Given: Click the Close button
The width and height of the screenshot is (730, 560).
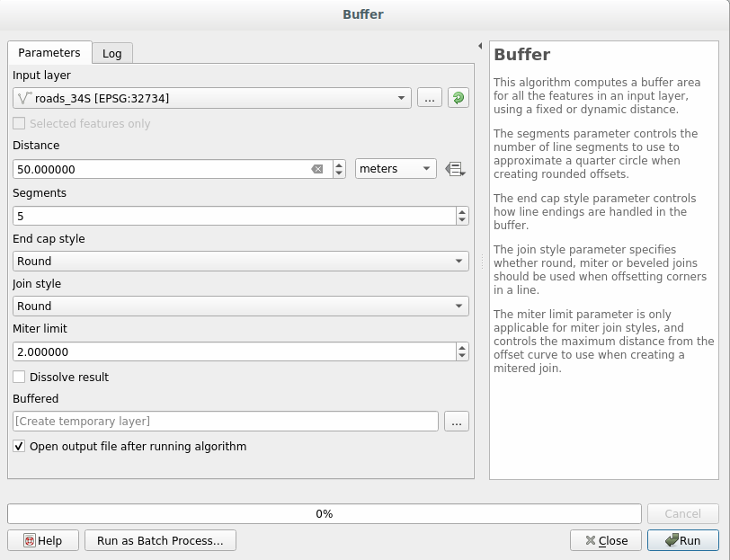Looking at the screenshot, I should 606,540.
